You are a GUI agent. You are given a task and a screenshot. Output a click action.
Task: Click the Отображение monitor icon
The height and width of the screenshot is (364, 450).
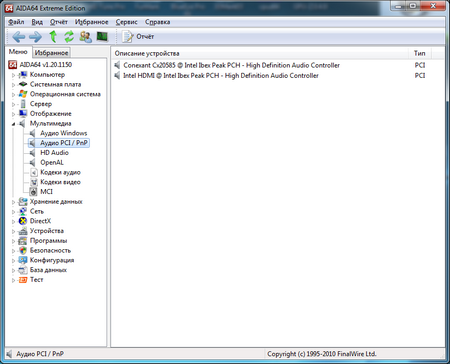(23, 113)
